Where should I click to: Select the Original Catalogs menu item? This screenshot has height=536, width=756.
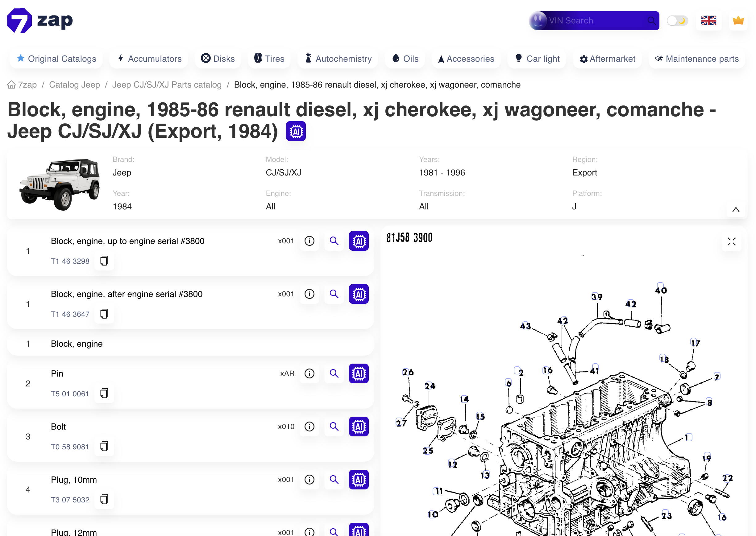point(56,59)
